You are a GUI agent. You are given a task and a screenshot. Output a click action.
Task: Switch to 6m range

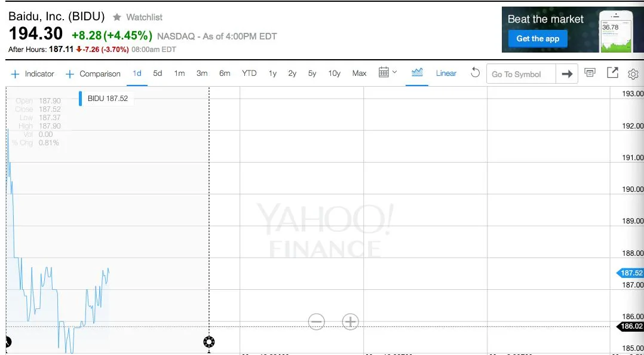point(225,74)
